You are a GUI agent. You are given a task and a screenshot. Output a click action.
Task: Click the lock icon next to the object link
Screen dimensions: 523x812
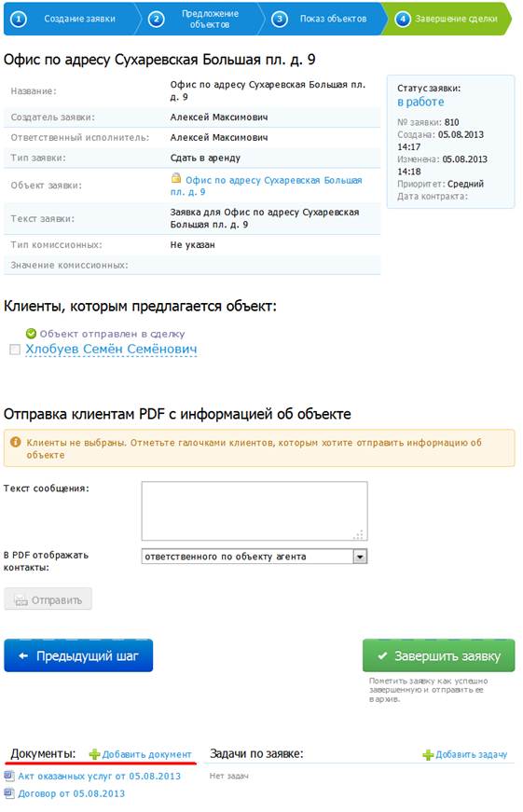(176, 178)
